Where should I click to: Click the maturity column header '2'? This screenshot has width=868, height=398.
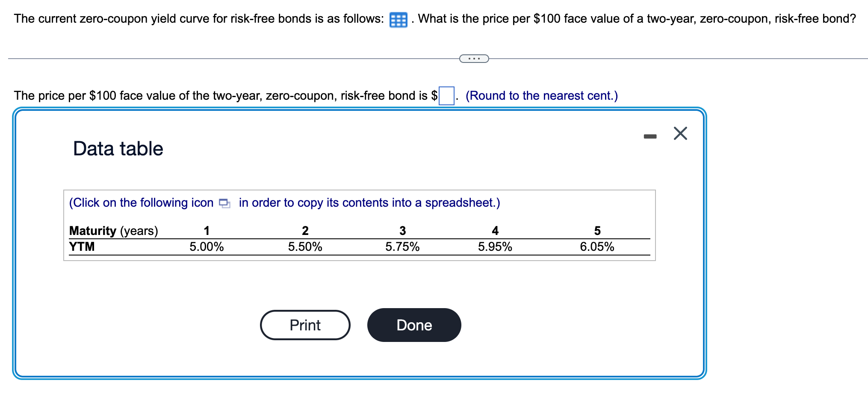pos(305,230)
